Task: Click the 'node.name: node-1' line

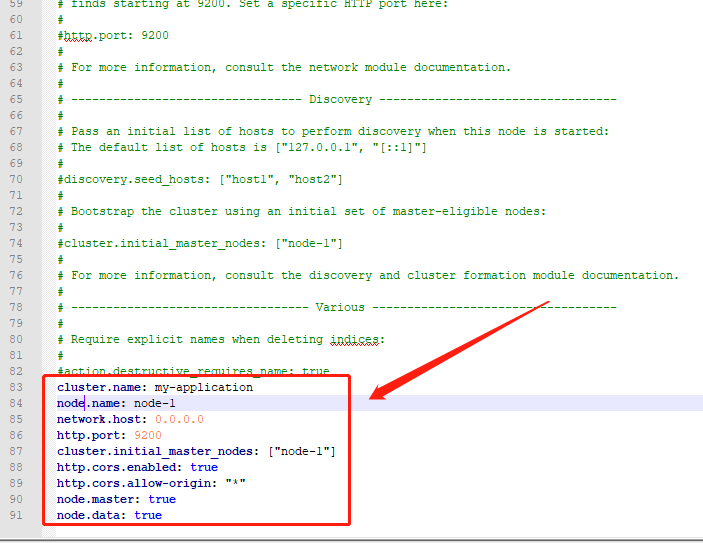Action: (x=116, y=404)
